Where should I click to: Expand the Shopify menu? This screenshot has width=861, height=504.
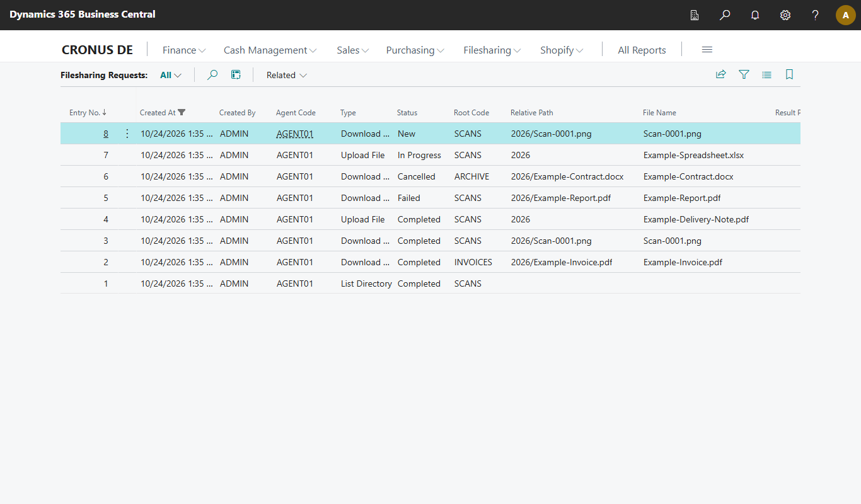click(562, 50)
